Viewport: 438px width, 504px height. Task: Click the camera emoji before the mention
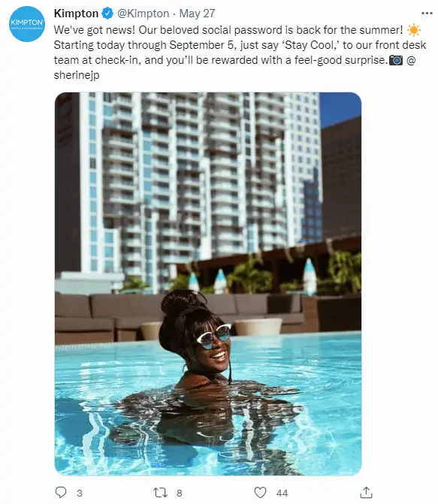click(x=395, y=60)
